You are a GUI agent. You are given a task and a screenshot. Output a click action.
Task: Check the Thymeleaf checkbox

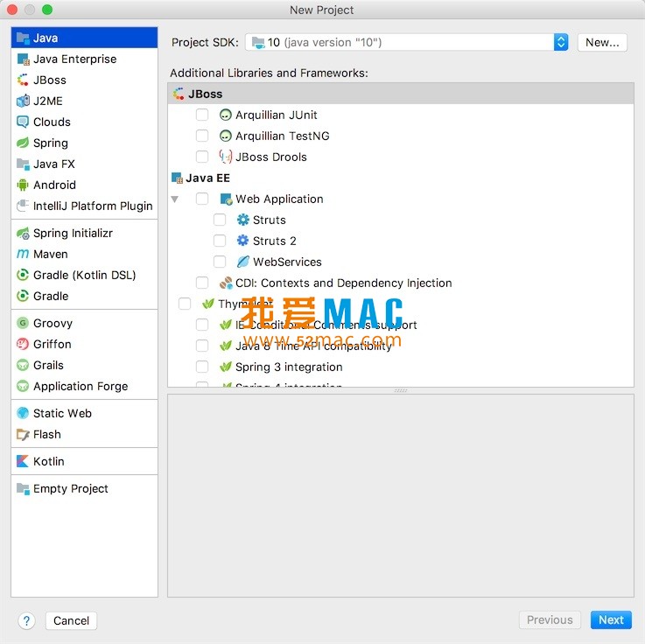185,304
